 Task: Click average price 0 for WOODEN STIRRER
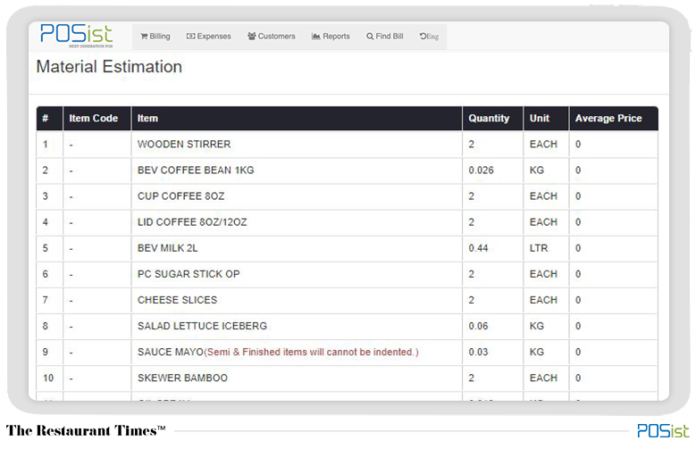click(578, 144)
